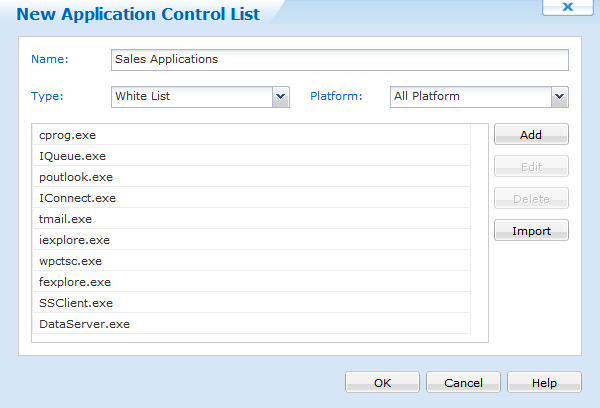This screenshot has height=408, width=600.
Task: Click the Import button
Action: (531, 230)
